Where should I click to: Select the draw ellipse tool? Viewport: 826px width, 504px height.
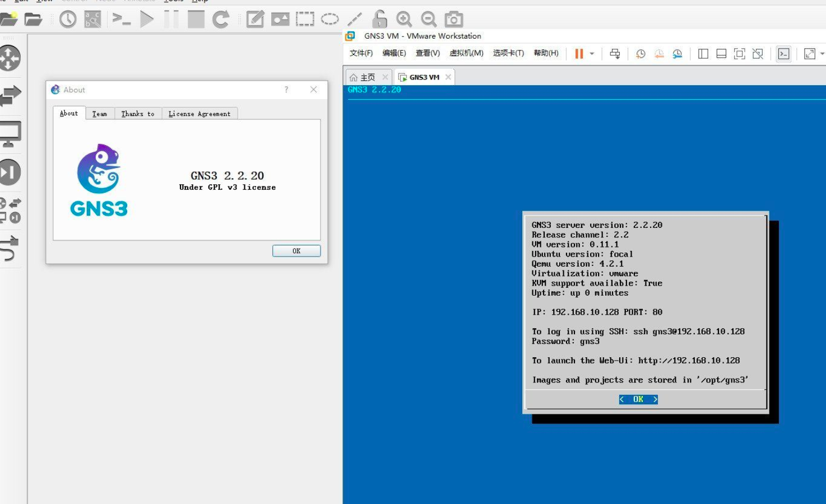pyautogui.click(x=330, y=20)
